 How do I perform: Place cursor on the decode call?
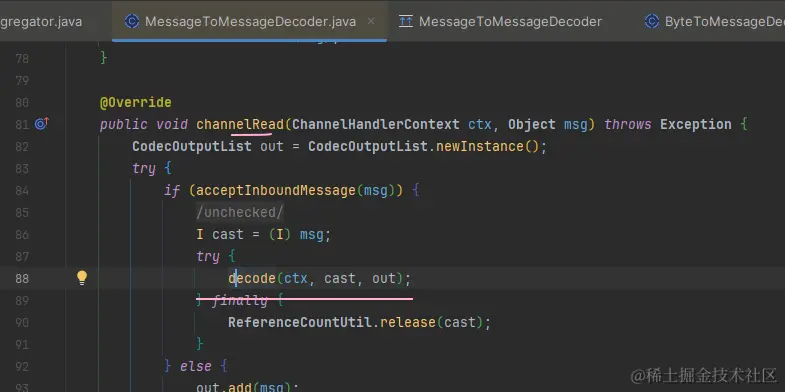(x=252, y=278)
